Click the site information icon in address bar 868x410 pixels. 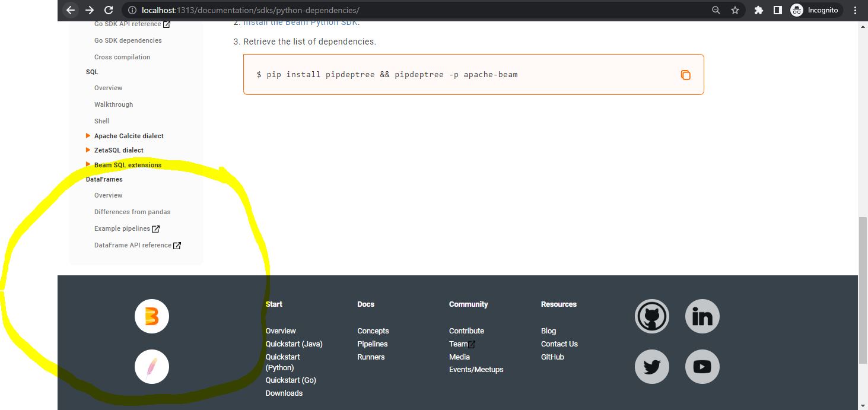coord(132,10)
